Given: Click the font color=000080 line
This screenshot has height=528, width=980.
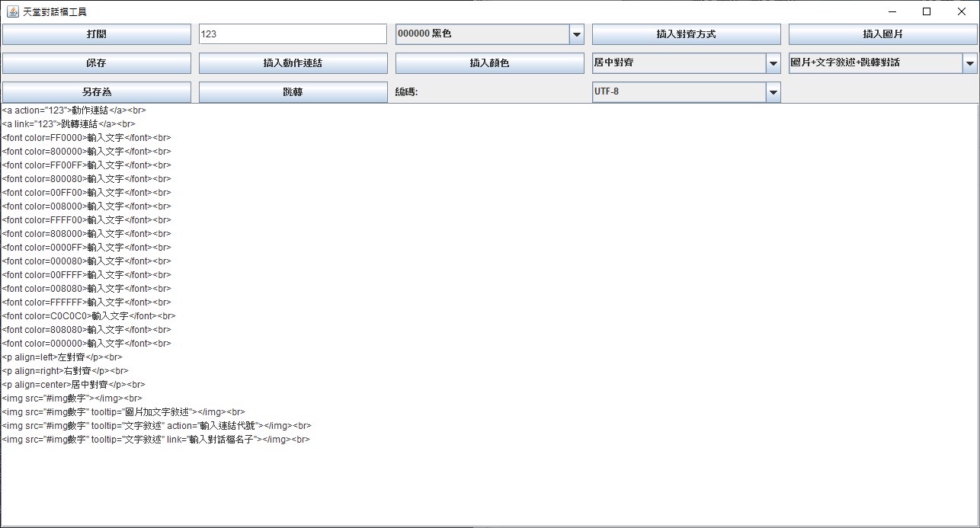Looking at the screenshot, I should click(x=86, y=261).
